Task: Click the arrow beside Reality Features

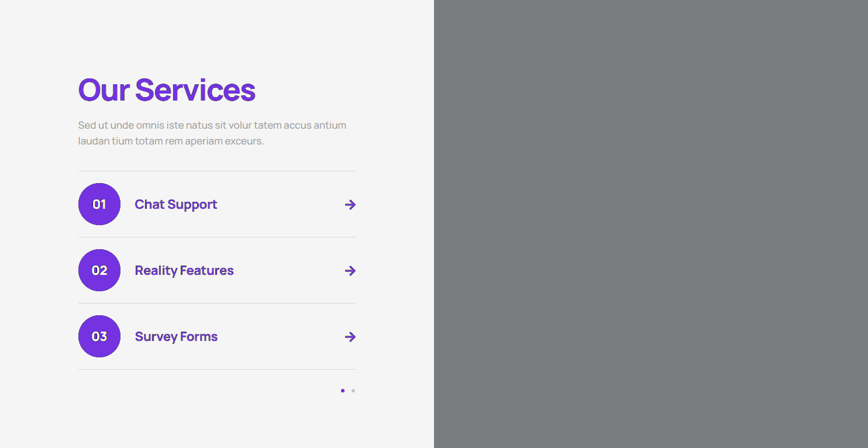Action: click(350, 271)
